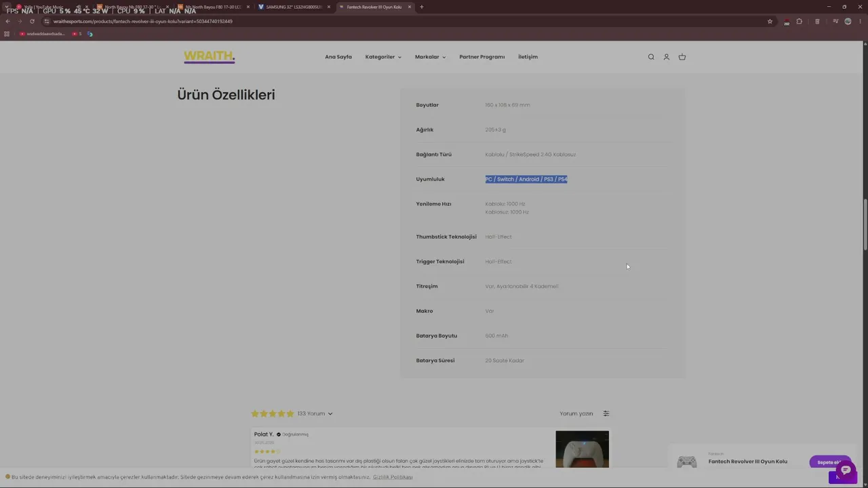
Task: Open the first bookmark in bookmarks bar
Action: (x=42, y=34)
